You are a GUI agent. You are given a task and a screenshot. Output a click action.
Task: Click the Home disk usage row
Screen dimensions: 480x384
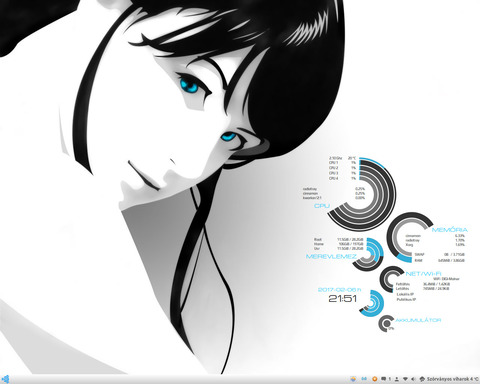[338, 244]
